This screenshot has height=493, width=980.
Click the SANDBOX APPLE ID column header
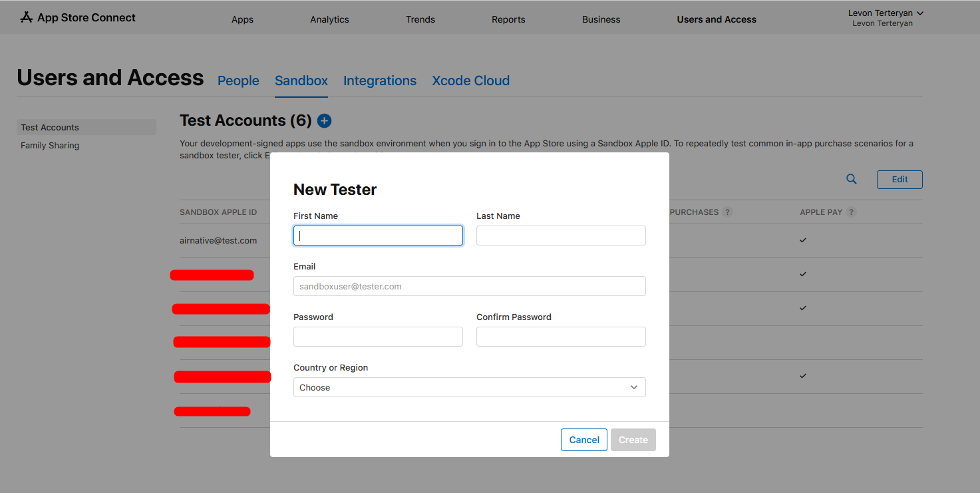[218, 212]
